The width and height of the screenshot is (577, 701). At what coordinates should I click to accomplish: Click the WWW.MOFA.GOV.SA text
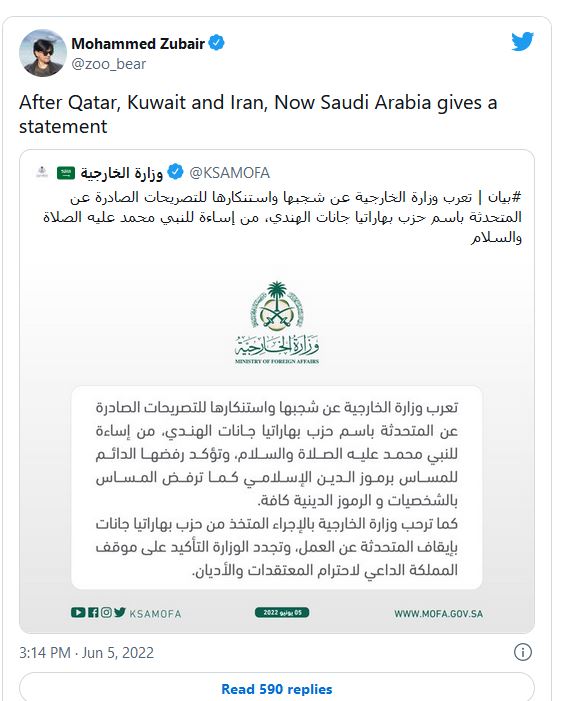point(438,614)
